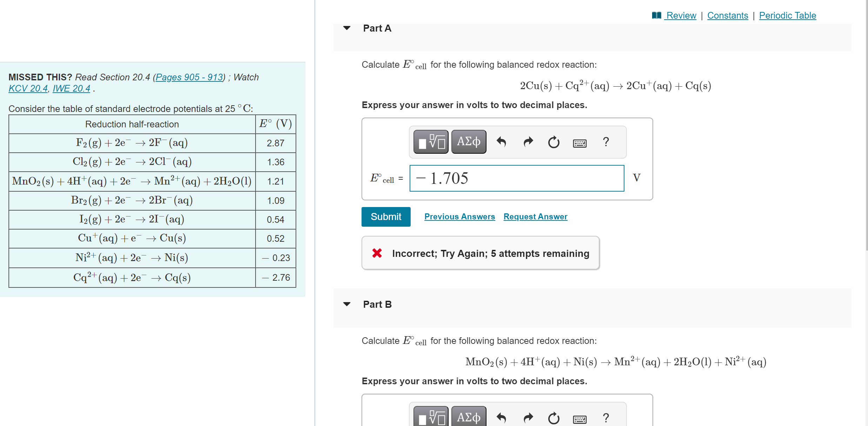Reset Part A answer using the refresh icon
868x426 pixels.
(554, 141)
